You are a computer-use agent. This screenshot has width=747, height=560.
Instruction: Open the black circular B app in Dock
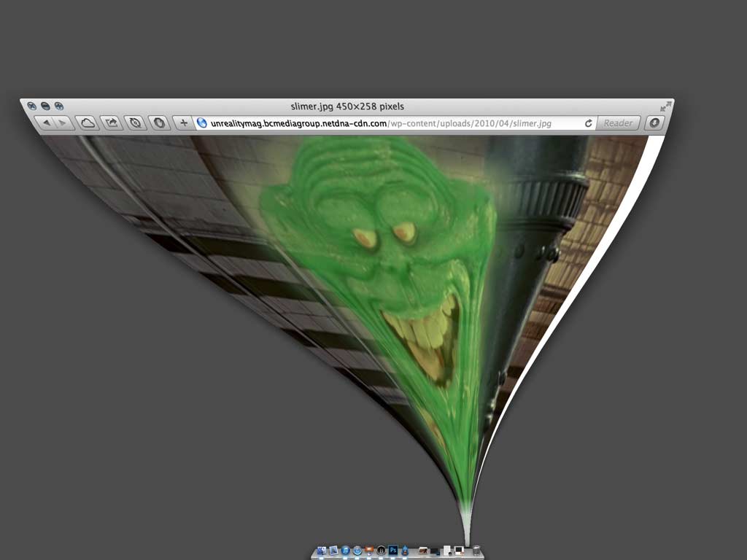[x=381, y=551]
